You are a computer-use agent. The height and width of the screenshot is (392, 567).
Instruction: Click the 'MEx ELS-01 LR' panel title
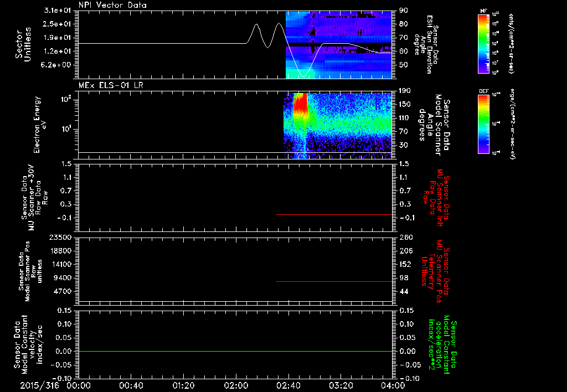coord(111,85)
